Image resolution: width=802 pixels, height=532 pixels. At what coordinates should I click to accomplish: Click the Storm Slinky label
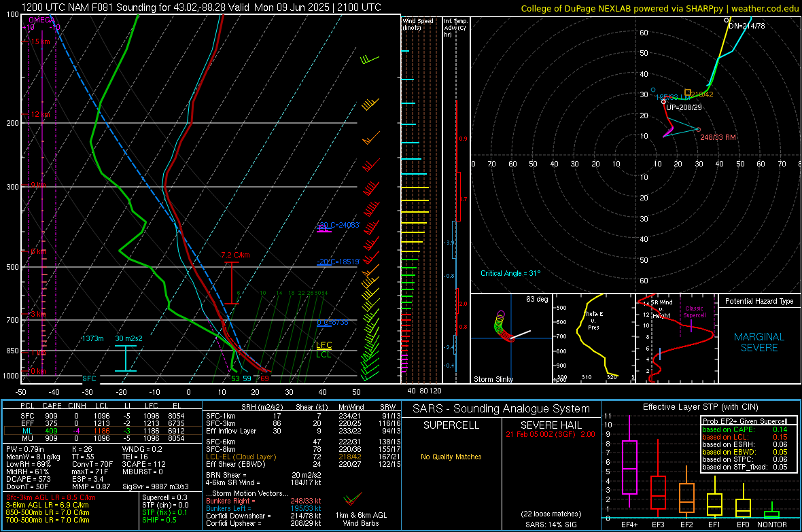[x=493, y=379]
